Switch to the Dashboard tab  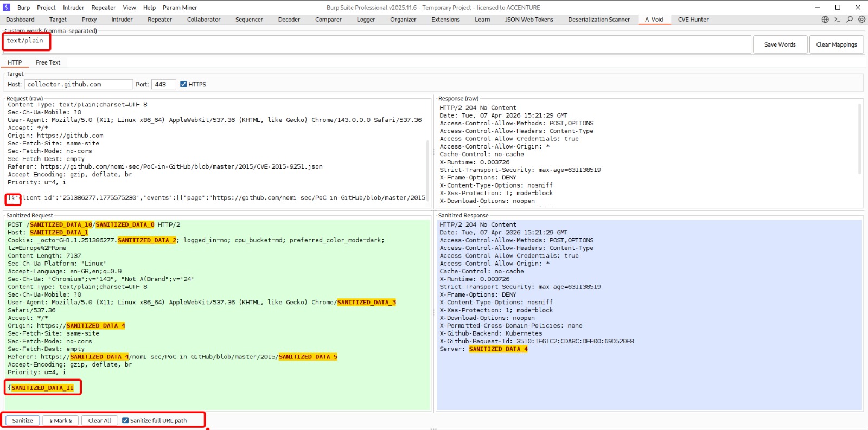[x=20, y=20]
